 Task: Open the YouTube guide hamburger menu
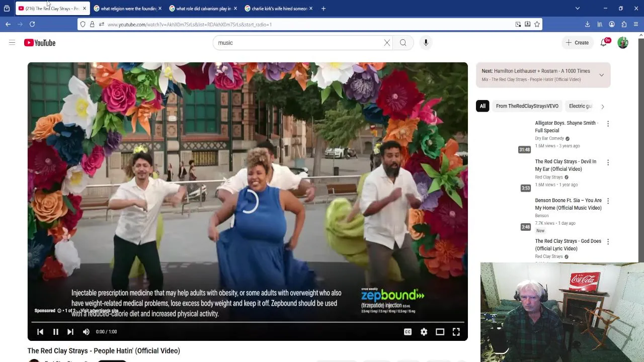point(12,43)
